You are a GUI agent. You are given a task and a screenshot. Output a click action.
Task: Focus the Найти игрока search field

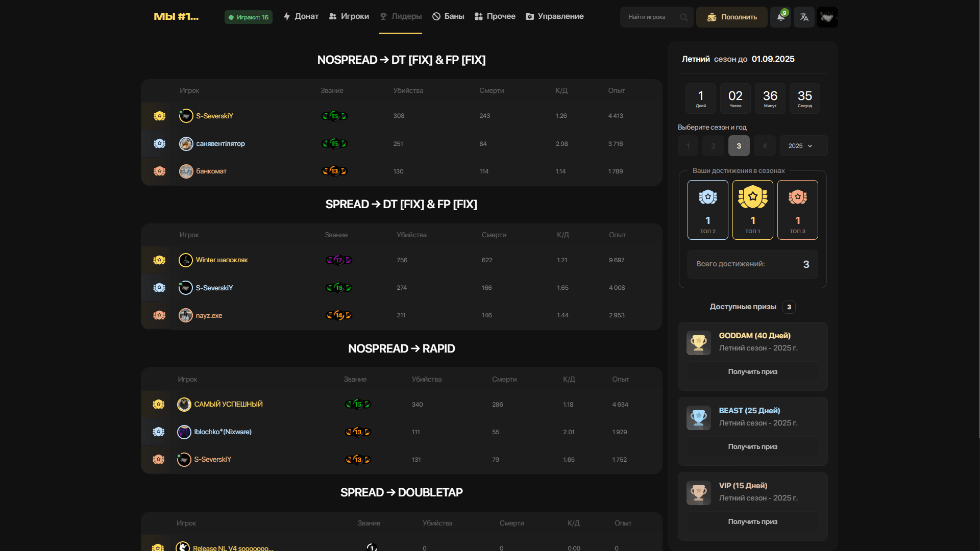tap(657, 17)
